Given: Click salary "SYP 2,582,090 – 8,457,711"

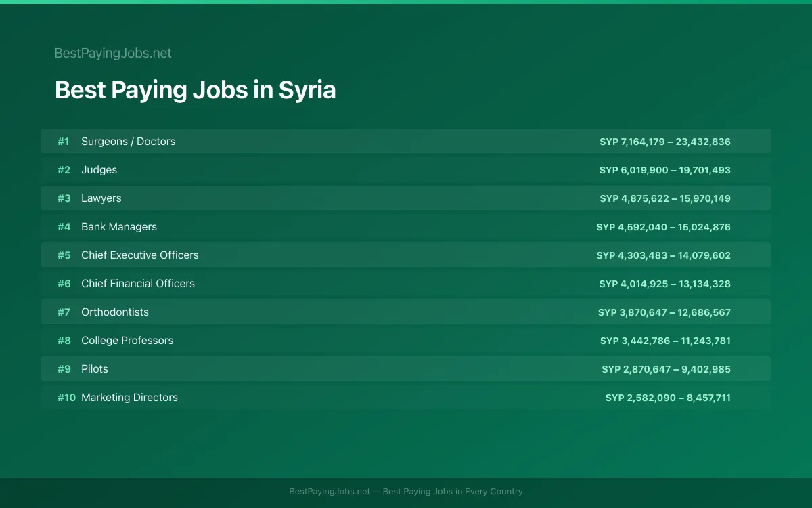Looking at the screenshot, I should [668, 398].
